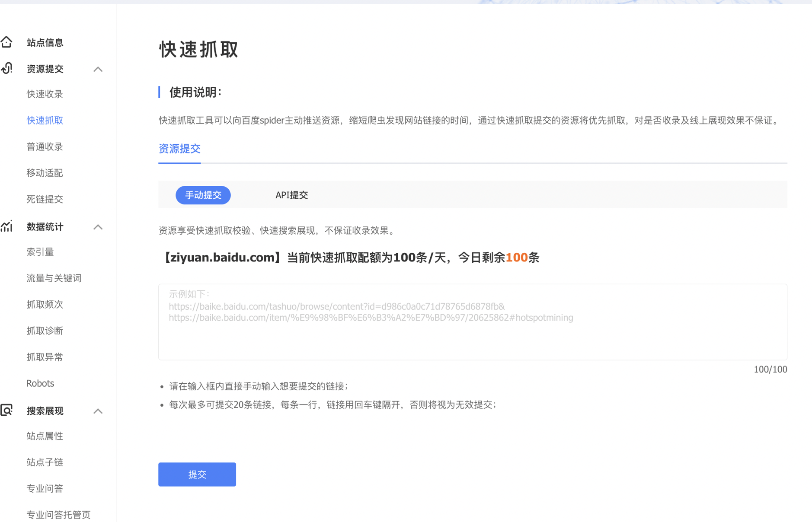
Task: View 流量与关键词 report
Action: pyautogui.click(x=54, y=278)
